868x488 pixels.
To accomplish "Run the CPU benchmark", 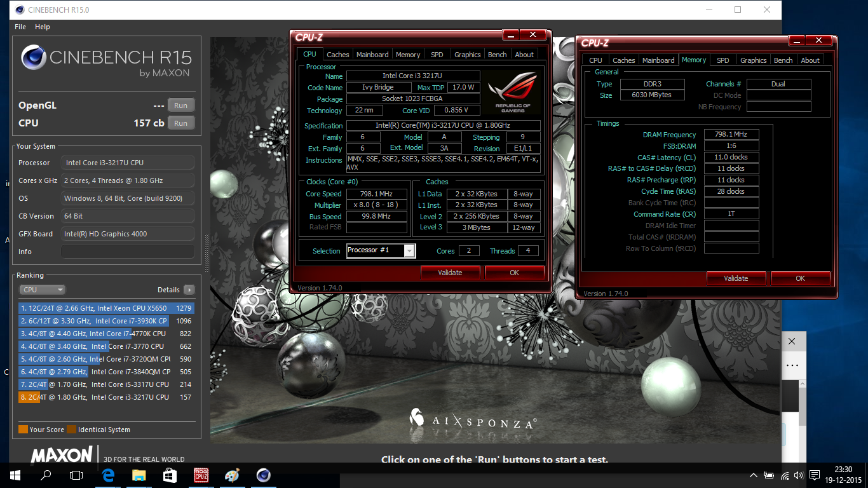I will coord(181,123).
